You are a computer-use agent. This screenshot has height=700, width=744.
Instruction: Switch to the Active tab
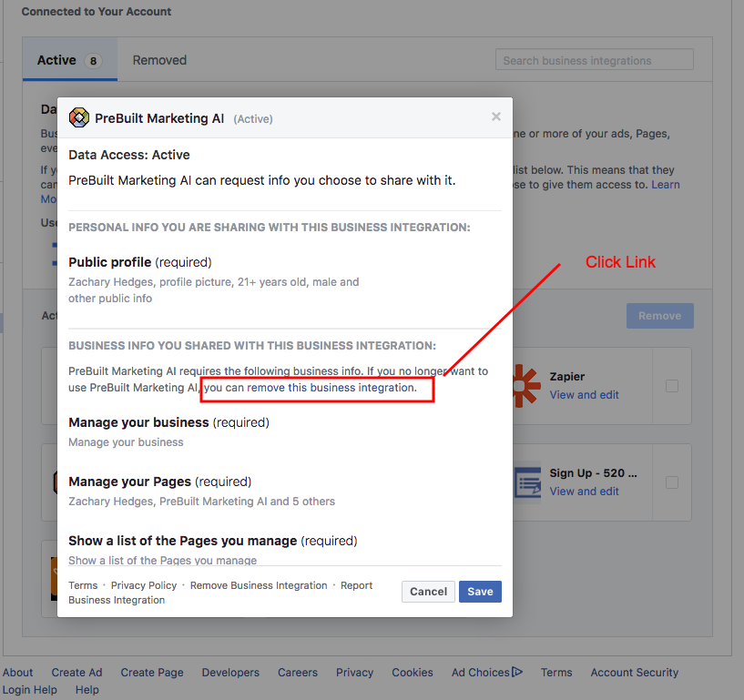point(70,60)
